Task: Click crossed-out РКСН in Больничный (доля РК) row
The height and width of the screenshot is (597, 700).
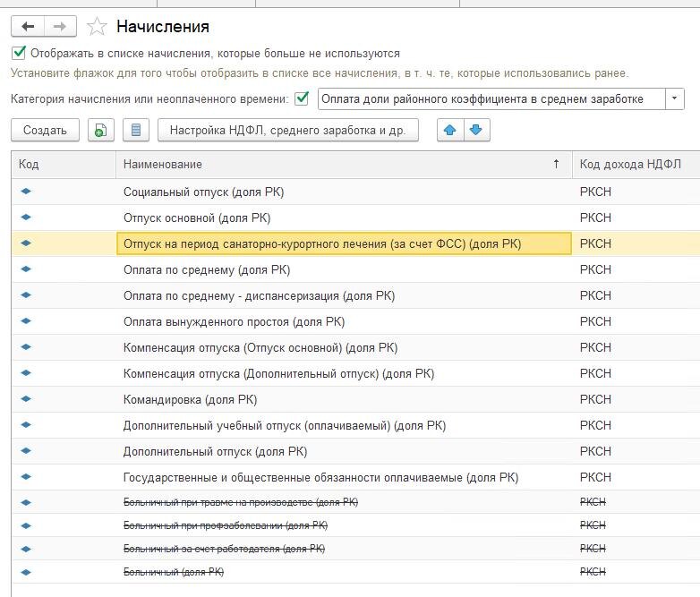Action: click(x=593, y=572)
